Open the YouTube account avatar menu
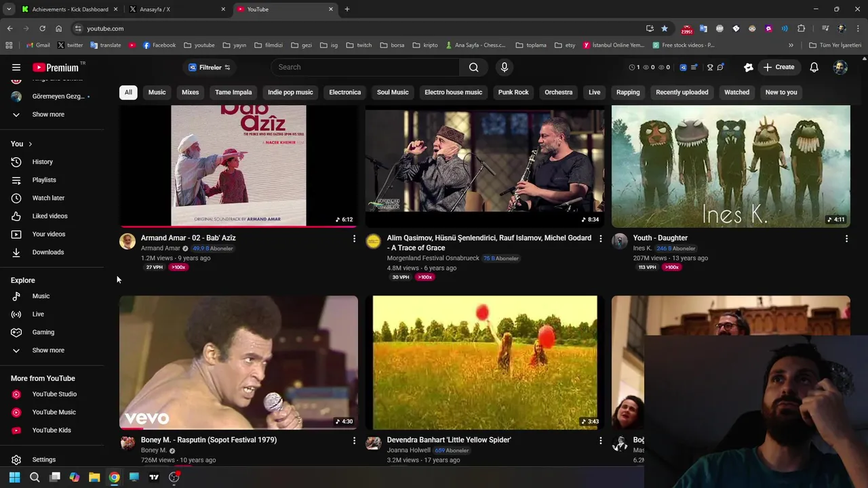 [840, 67]
